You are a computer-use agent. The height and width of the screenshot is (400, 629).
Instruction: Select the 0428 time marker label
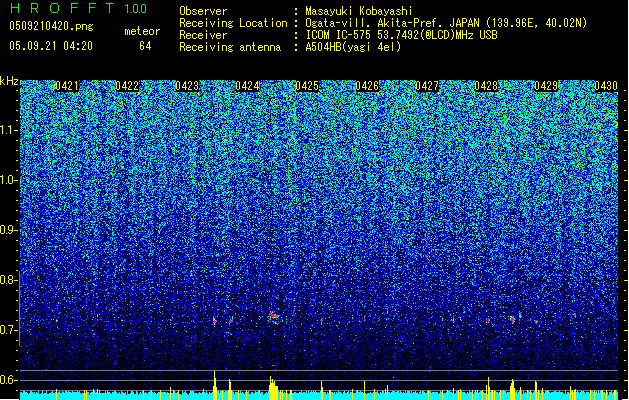point(486,86)
